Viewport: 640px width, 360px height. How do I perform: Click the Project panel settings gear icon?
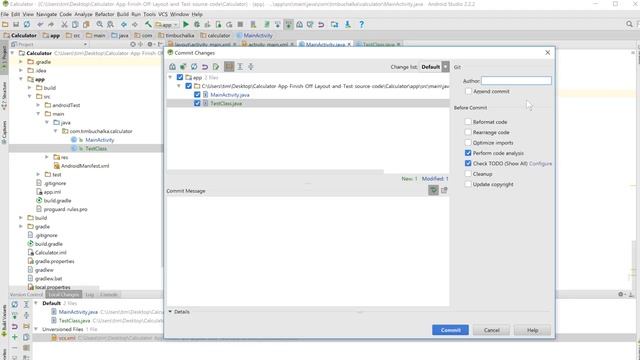(x=150, y=44)
